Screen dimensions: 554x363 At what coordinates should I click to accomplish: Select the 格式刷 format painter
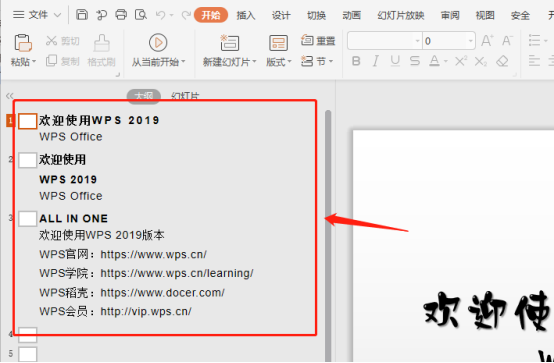(x=101, y=51)
